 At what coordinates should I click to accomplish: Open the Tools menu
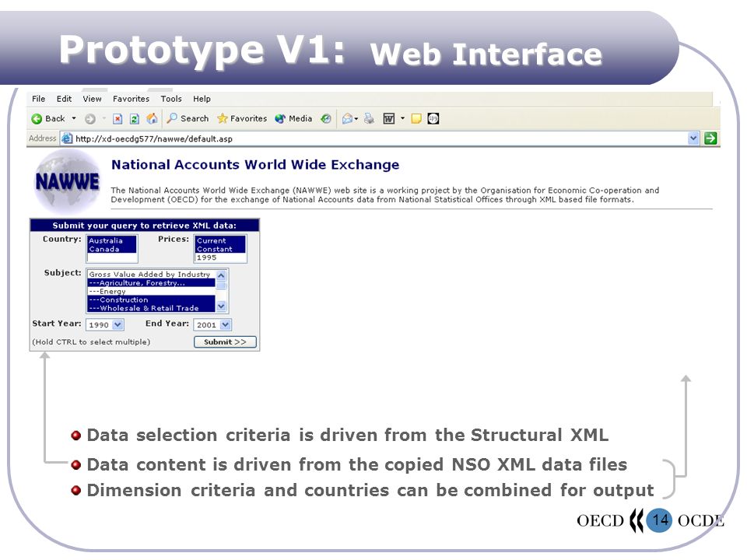point(171,99)
